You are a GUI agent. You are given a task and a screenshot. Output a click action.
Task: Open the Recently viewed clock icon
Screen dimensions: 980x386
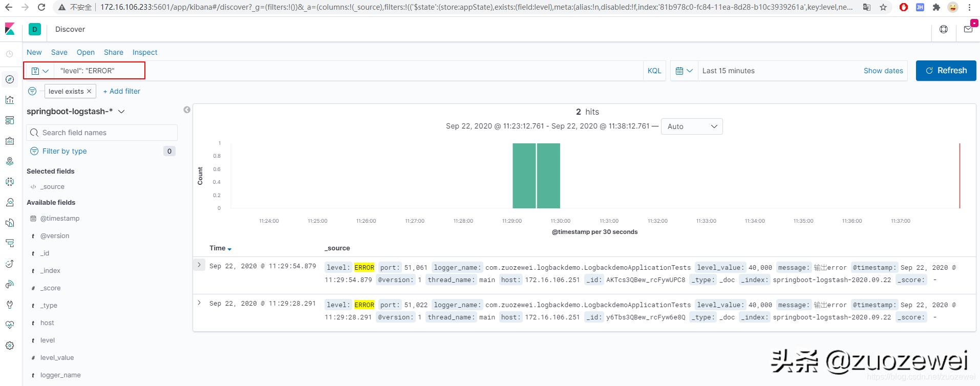pos(10,54)
